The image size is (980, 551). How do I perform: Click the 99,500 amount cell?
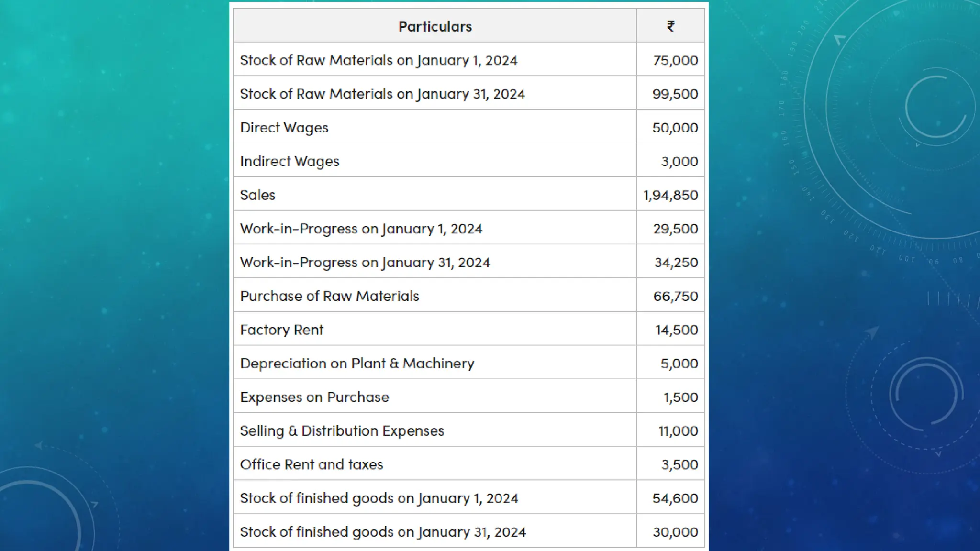675,94
